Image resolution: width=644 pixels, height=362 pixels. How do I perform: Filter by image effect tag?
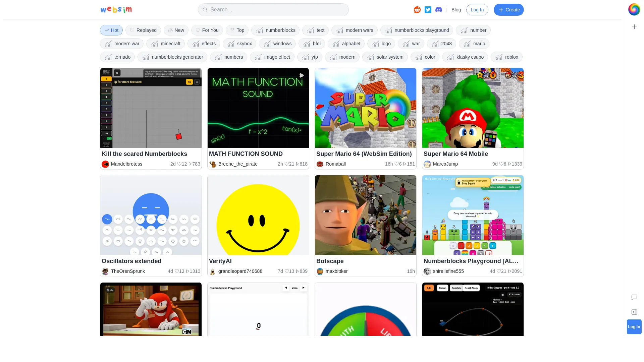click(x=272, y=57)
